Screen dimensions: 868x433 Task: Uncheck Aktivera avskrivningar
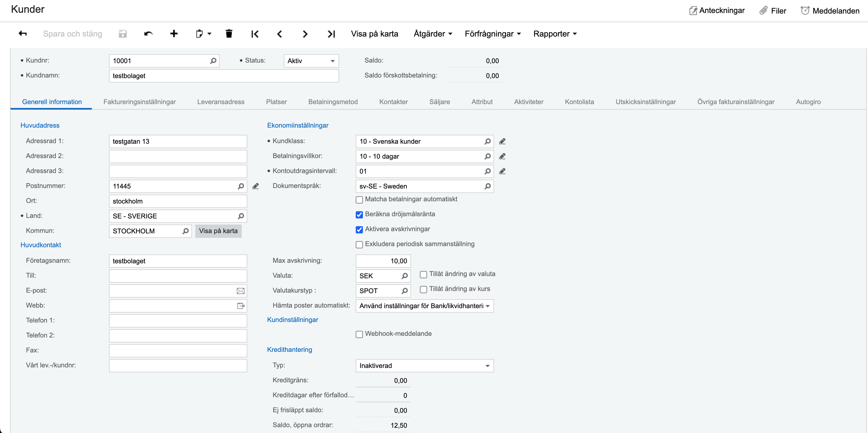pyautogui.click(x=359, y=230)
